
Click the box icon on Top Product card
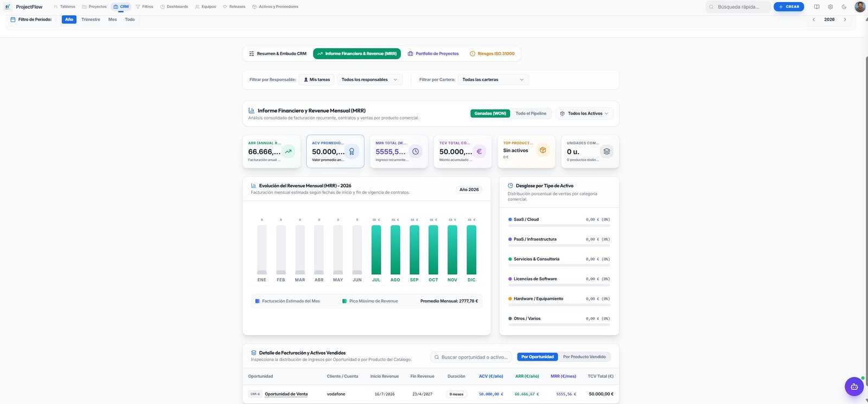542,150
